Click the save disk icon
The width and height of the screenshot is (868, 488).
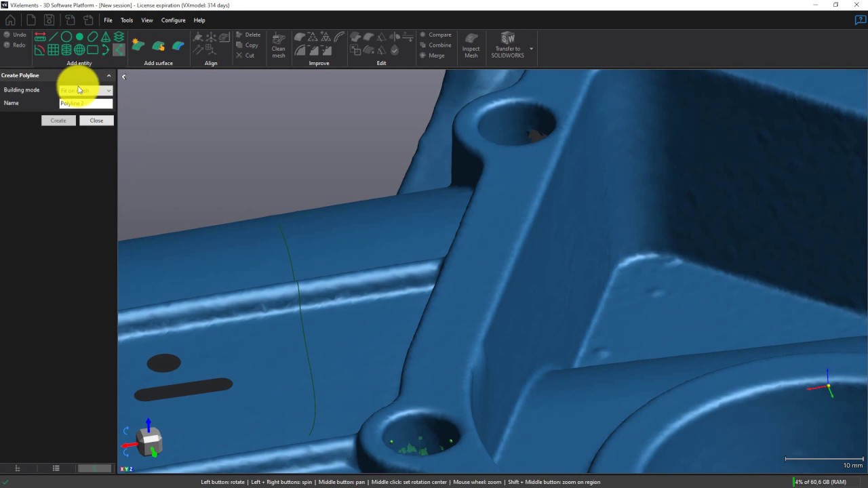click(x=49, y=20)
